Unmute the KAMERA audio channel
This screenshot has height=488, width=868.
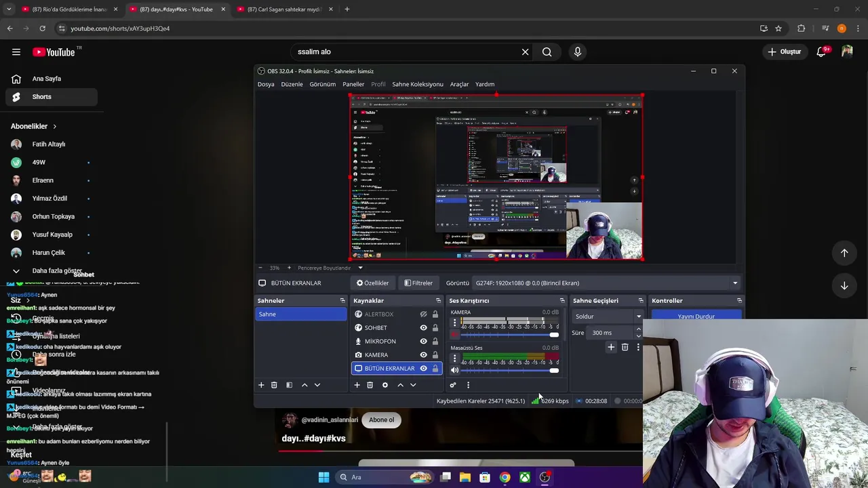(x=454, y=335)
